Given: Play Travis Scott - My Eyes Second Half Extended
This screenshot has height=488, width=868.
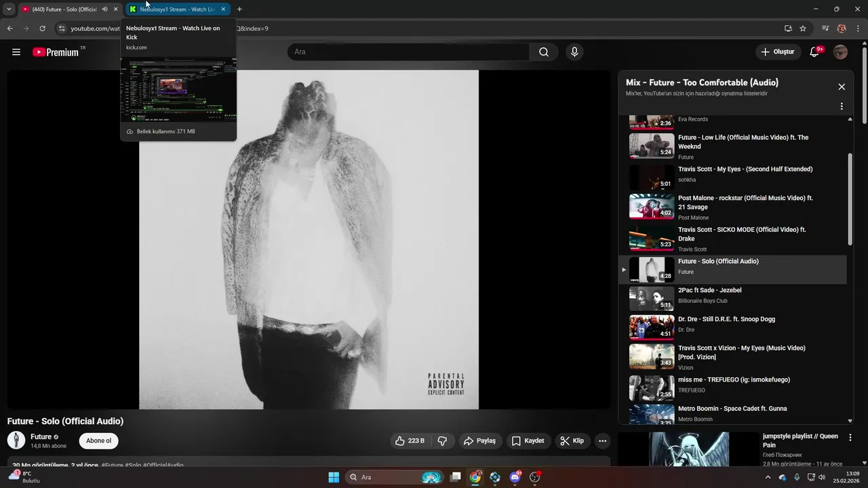Looking at the screenshot, I should [x=732, y=178].
